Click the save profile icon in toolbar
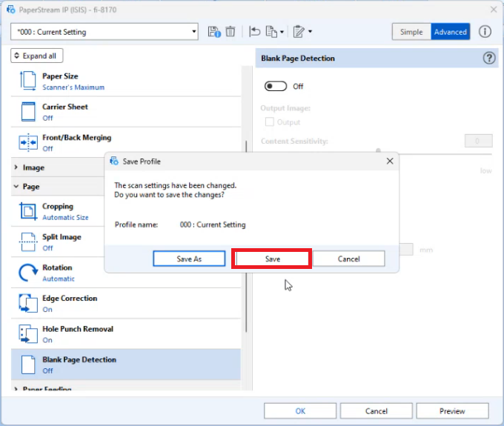This screenshot has height=426, width=504. coord(214,32)
